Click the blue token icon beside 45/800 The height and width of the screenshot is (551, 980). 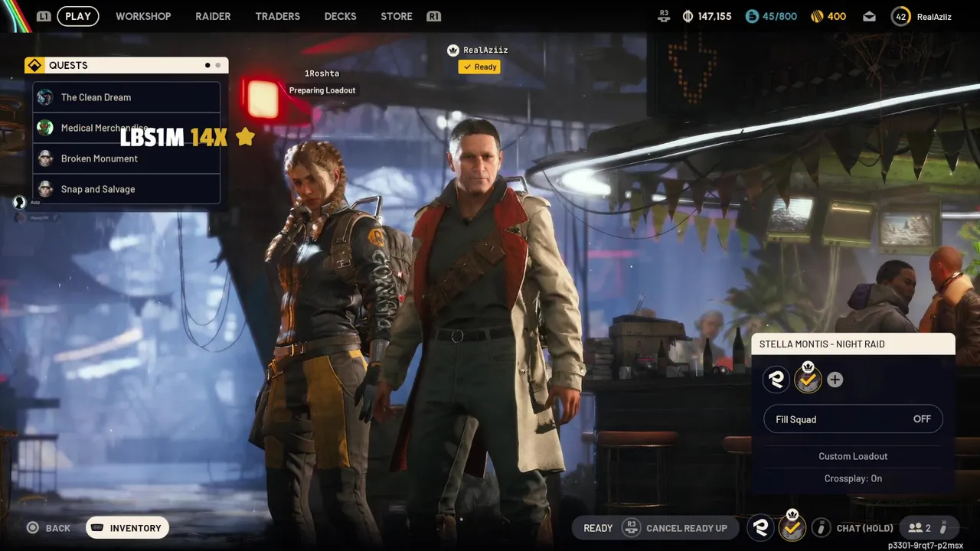click(752, 16)
